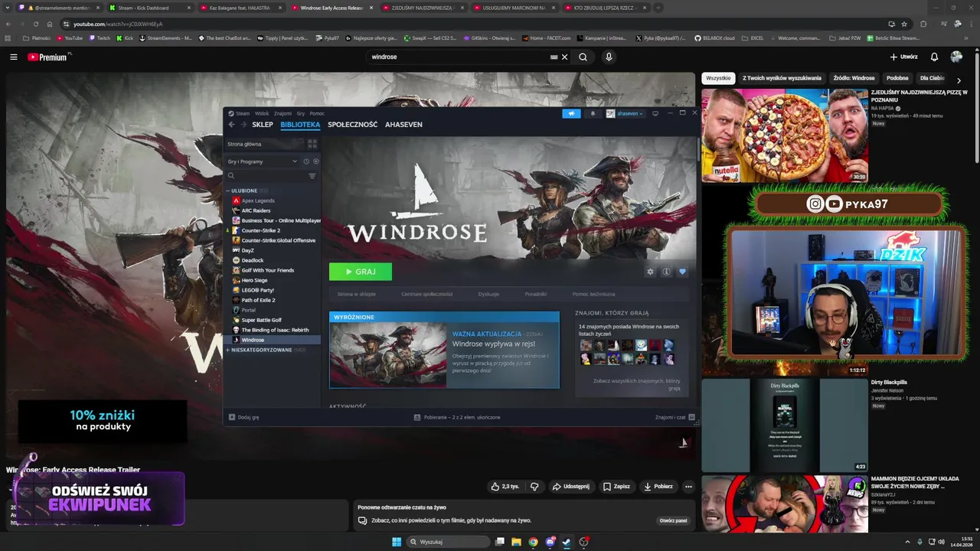The height and width of the screenshot is (551, 980).
Task: Dislike the video with thumbs-down icon
Action: pos(534,486)
